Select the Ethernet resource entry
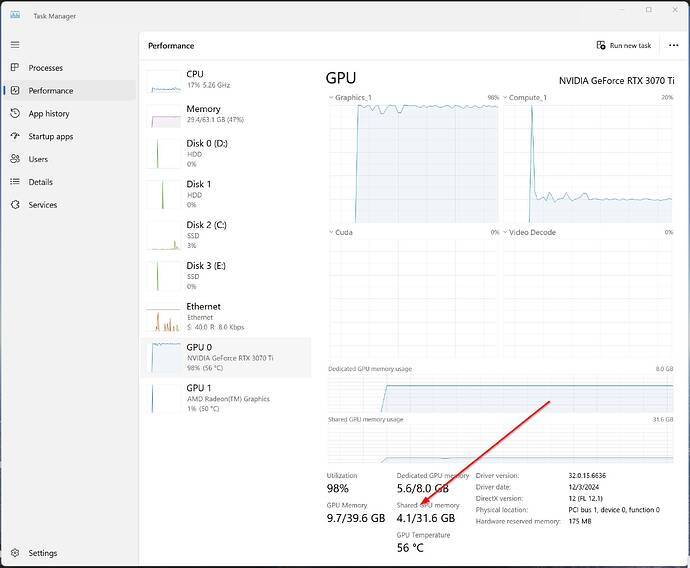690x568 pixels. (227, 316)
